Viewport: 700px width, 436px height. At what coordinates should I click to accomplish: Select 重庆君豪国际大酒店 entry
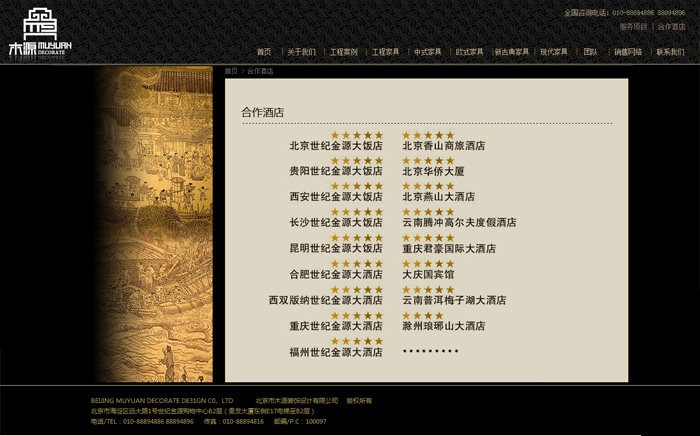click(449, 248)
